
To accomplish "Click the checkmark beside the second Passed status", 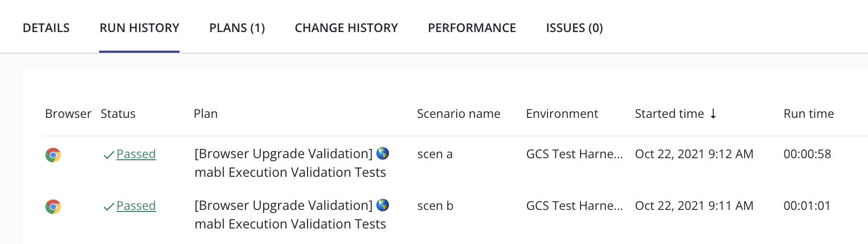I will [x=109, y=206].
